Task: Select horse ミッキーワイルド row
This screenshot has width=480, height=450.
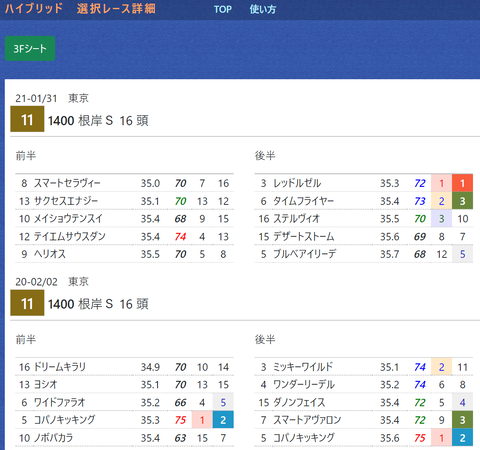Action: 364,367
